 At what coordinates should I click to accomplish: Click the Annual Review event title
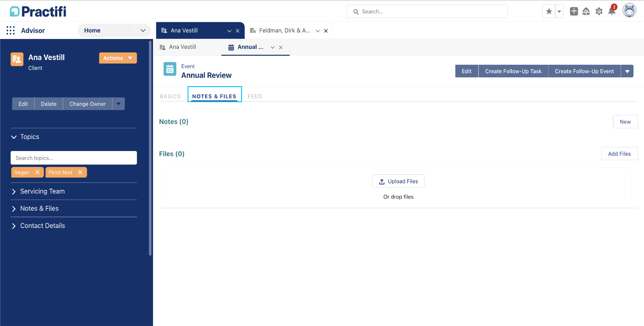(x=206, y=75)
